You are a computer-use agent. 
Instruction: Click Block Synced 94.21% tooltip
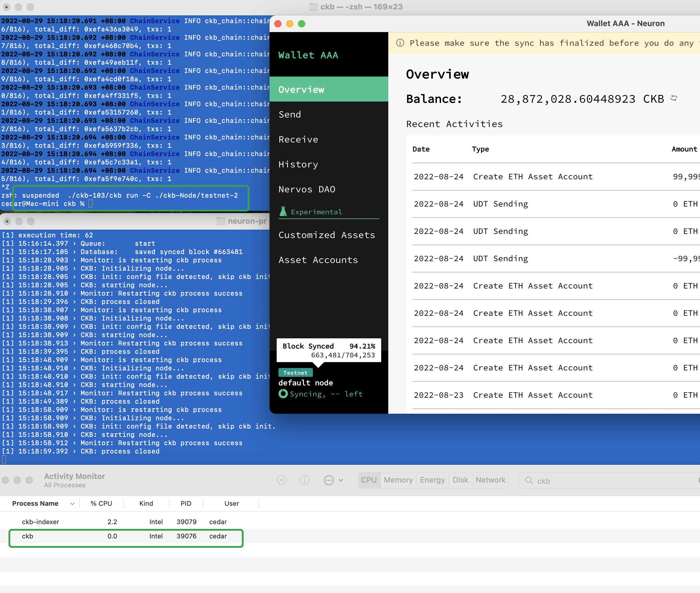point(329,350)
